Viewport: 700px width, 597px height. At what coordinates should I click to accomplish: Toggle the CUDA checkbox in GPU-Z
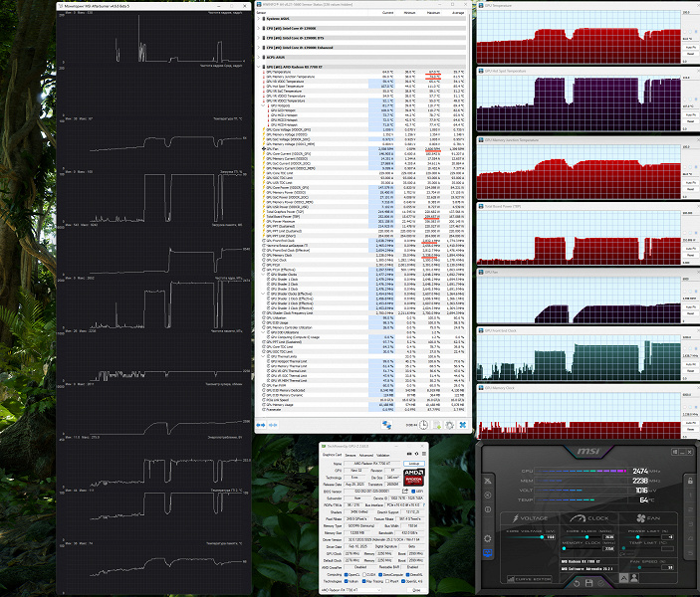click(364, 575)
